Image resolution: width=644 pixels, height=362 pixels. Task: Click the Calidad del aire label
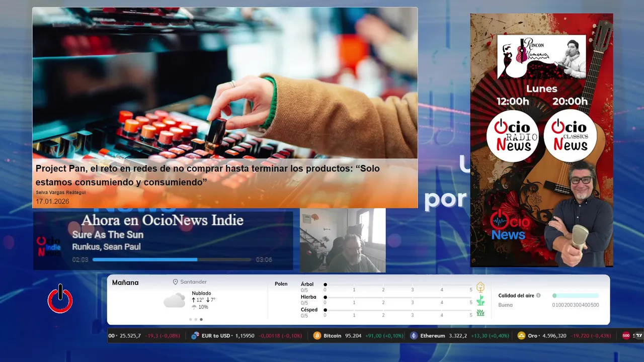point(516,296)
